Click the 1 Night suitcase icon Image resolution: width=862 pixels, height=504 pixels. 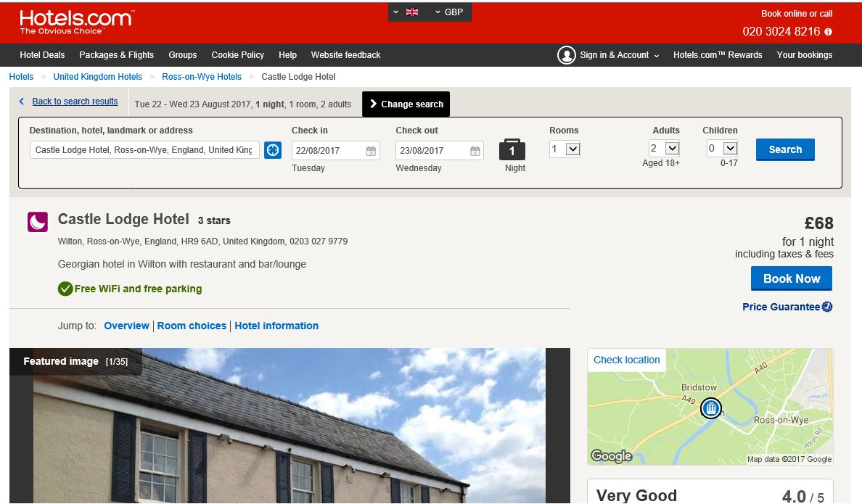pyautogui.click(x=512, y=149)
